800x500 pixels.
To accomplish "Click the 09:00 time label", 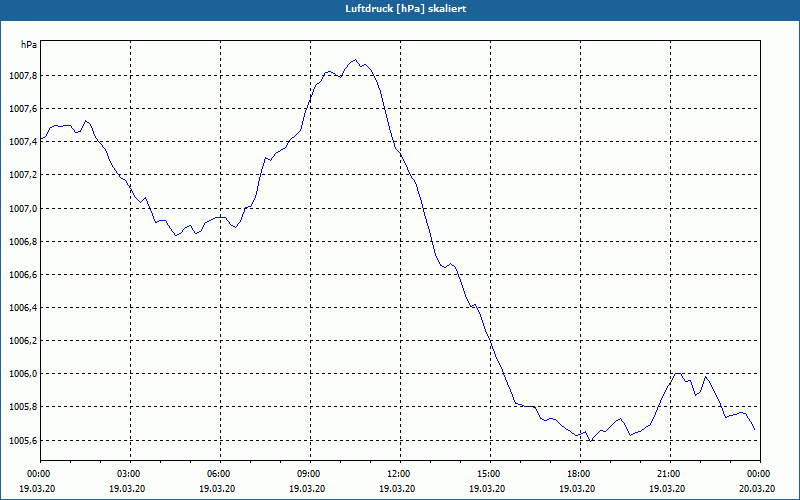I will coord(310,474).
